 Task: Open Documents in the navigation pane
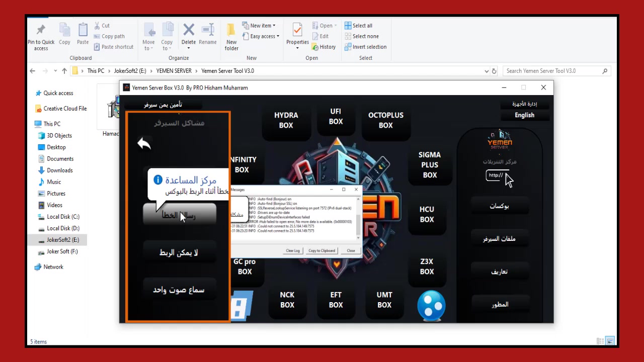click(x=56, y=158)
